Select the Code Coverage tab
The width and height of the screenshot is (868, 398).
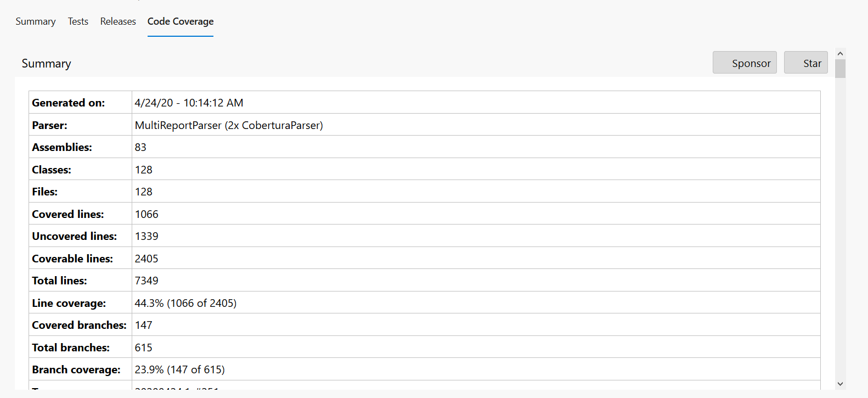(181, 21)
